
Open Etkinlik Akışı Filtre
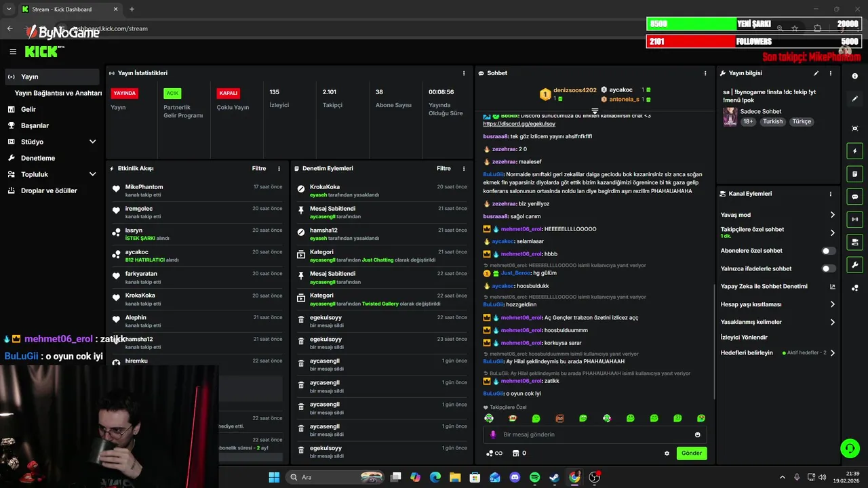259,168
